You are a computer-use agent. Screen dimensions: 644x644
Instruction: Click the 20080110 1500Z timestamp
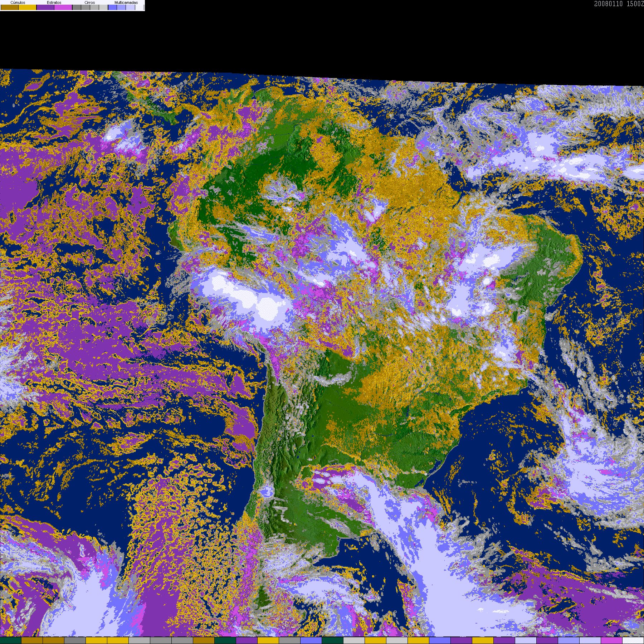tap(619, 4)
